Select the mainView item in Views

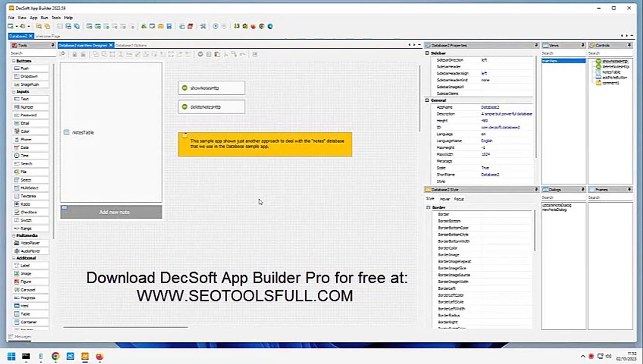[563, 61]
